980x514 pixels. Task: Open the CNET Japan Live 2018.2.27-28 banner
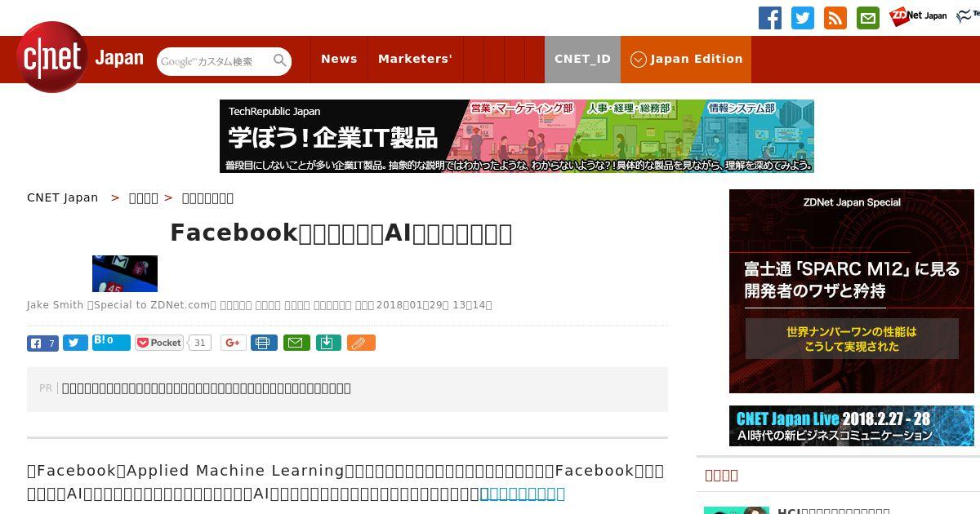click(x=852, y=426)
